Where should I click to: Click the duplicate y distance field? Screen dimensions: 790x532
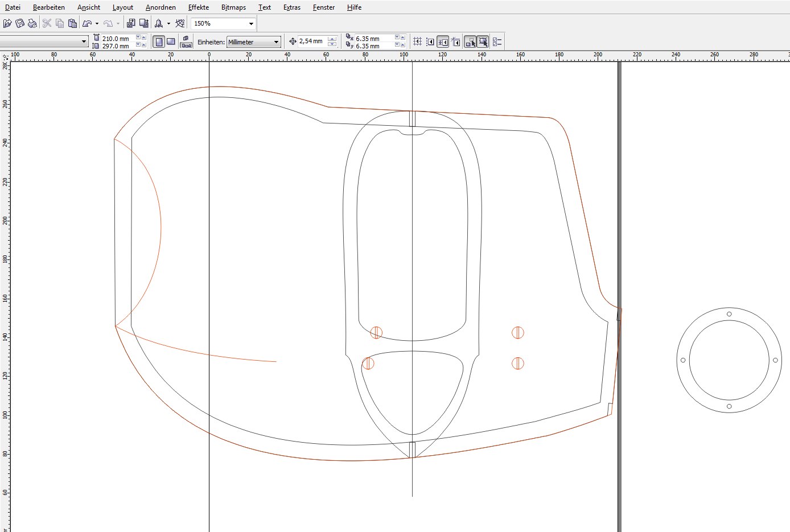click(375, 46)
